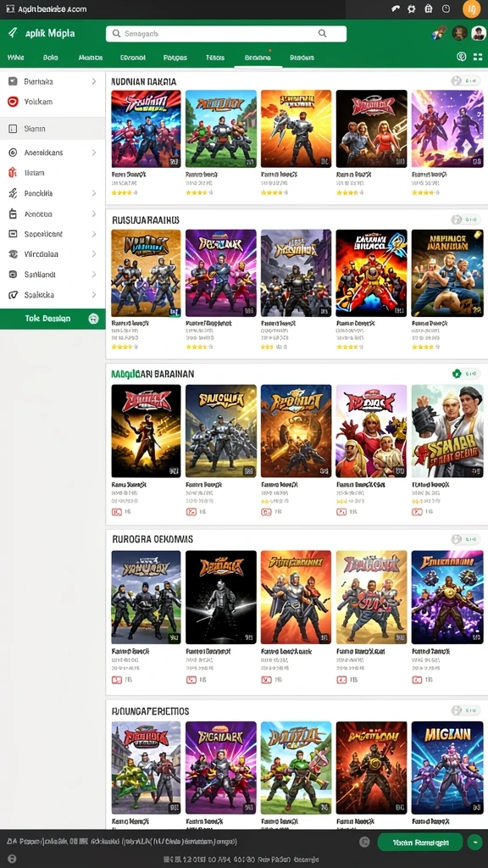Expand the Sopenticent chevron
This screenshot has height=868, width=488.
tap(94, 234)
